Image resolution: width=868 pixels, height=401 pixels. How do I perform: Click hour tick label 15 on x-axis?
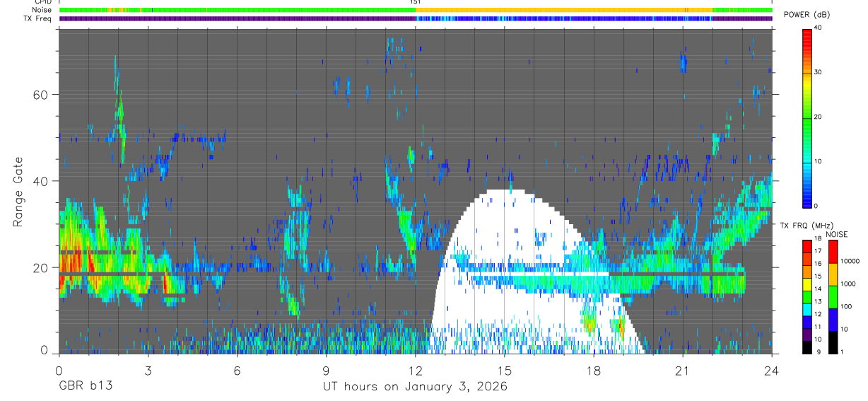[x=504, y=370]
